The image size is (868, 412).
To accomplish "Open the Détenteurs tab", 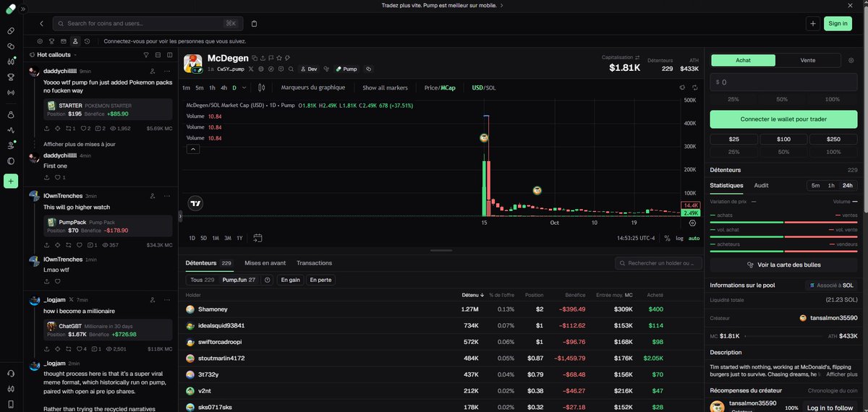I will (208, 263).
